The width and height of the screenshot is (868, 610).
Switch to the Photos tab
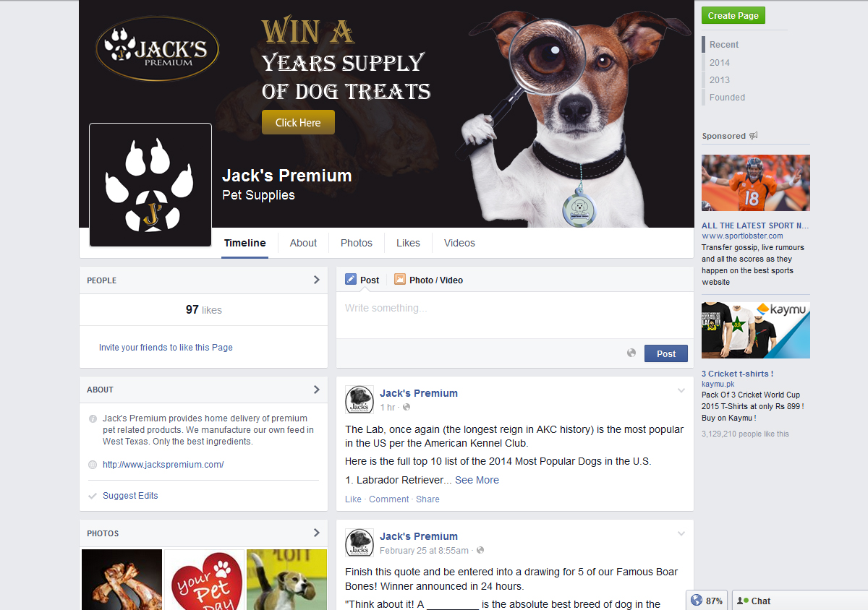357,243
